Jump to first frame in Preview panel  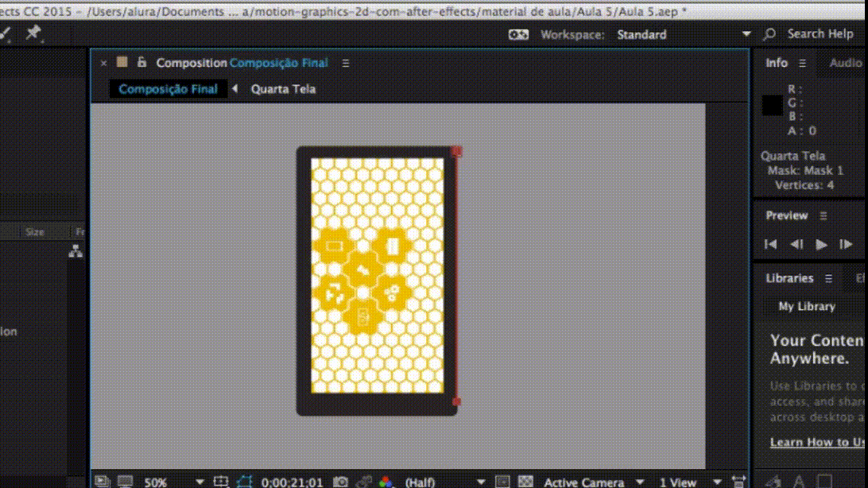click(x=770, y=245)
